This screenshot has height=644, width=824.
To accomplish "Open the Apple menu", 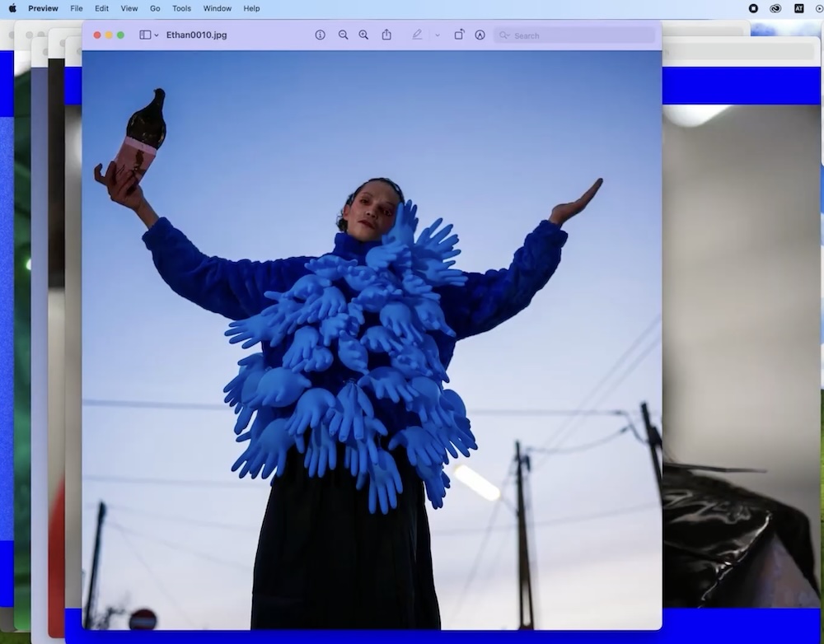I will pyautogui.click(x=12, y=8).
